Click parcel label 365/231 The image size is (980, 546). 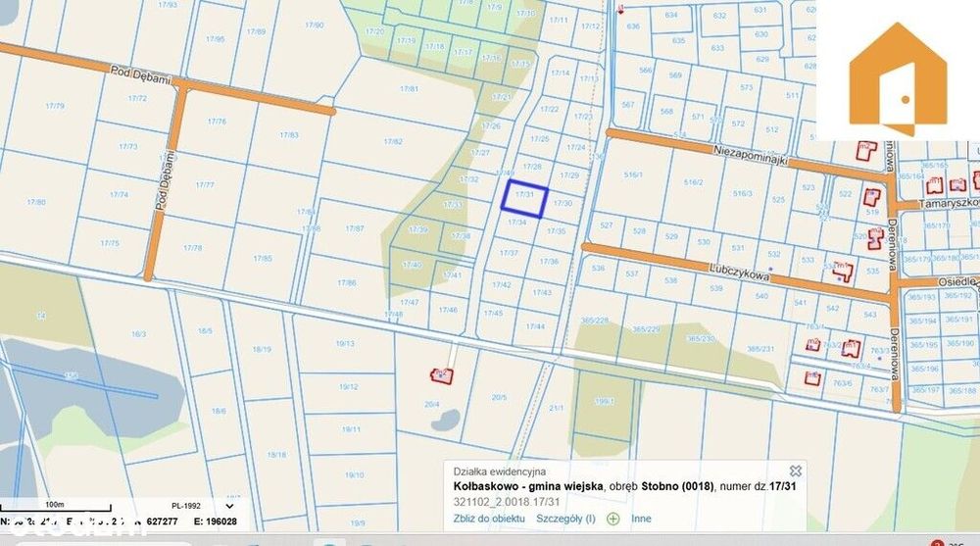point(760,348)
